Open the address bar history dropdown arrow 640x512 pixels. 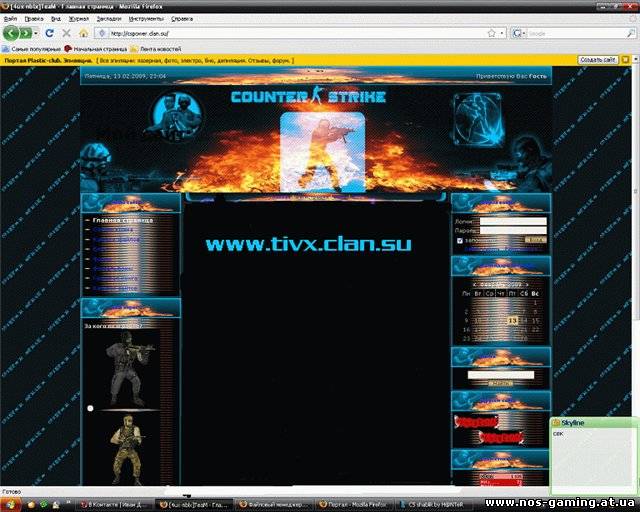pos(502,33)
